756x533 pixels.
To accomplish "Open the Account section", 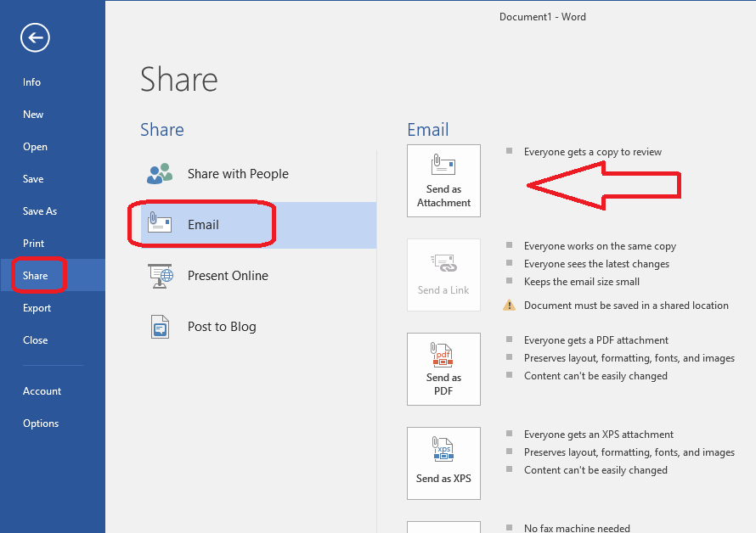I will [x=42, y=390].
